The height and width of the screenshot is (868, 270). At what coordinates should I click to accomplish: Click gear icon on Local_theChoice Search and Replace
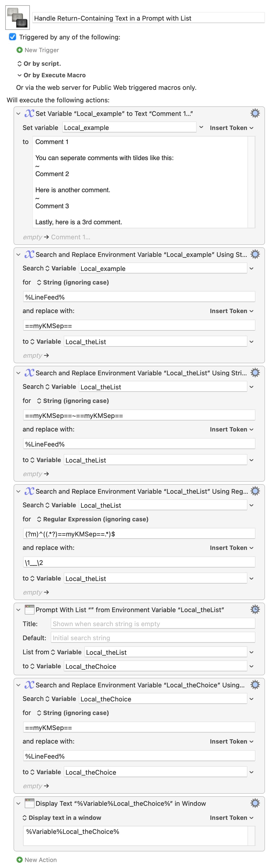[255, 685]
